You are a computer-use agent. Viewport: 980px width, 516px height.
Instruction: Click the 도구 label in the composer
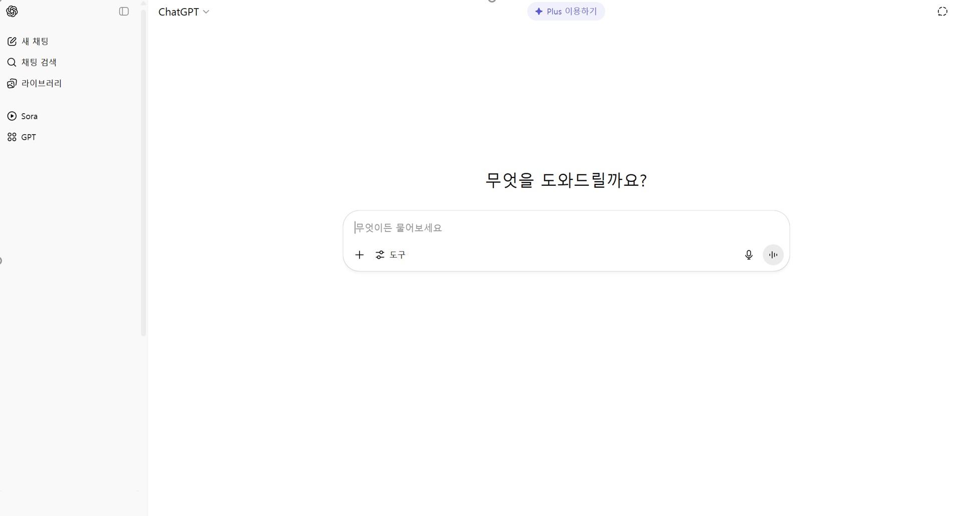click(398, 254)
